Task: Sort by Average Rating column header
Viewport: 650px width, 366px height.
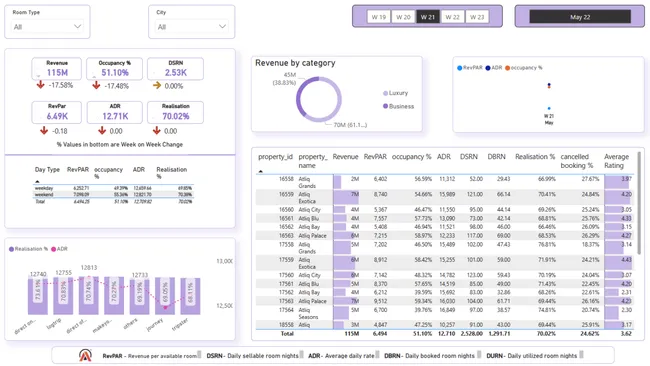Action: [x=616, y=161]
